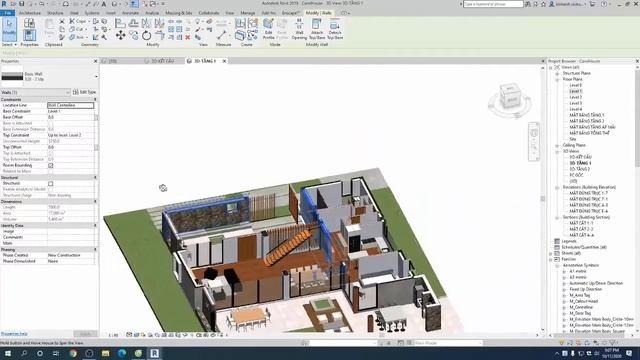This screenshot has height=360, width=640.
Task: Click the Wall Opening tool
Action: tap(299, 29)
